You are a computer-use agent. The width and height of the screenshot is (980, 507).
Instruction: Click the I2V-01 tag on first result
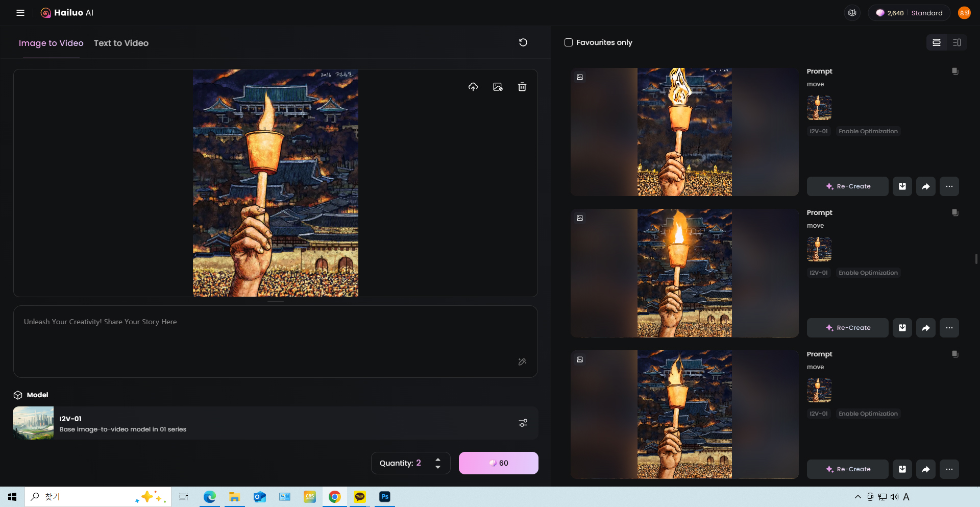click(x=819, y=131)
